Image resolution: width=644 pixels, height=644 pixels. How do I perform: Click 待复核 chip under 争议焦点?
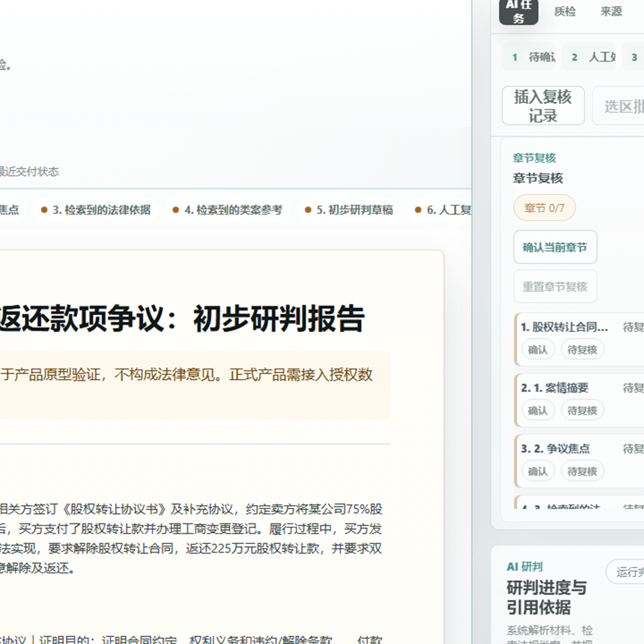click(582, 471)
